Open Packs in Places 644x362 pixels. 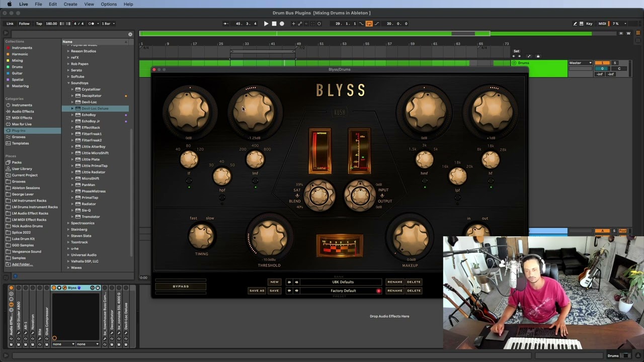[x=17, y=162]
